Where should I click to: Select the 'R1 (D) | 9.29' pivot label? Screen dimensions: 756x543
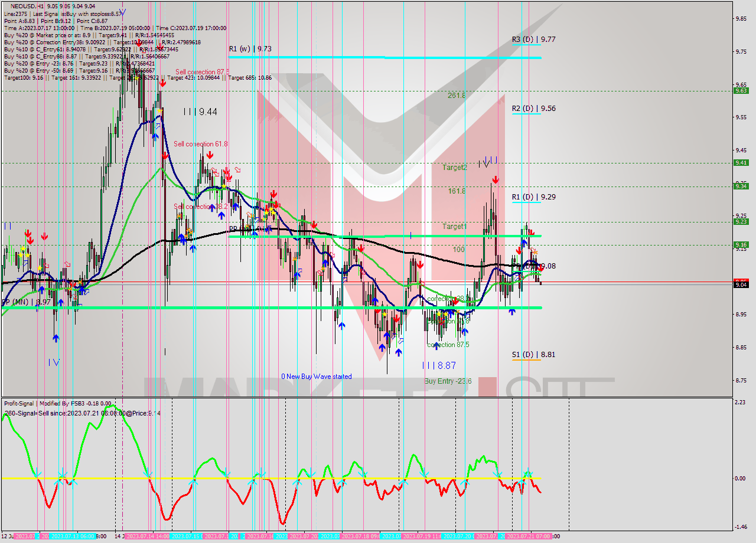pos(533,197)
